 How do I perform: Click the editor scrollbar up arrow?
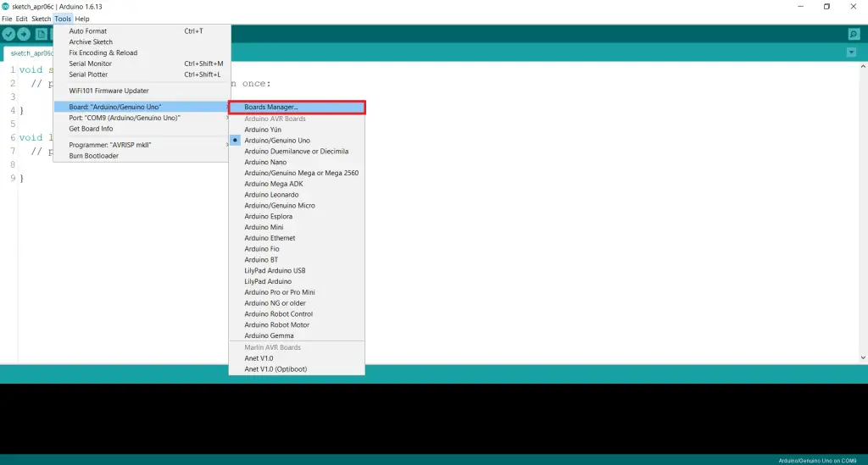[x=863, y=66]
